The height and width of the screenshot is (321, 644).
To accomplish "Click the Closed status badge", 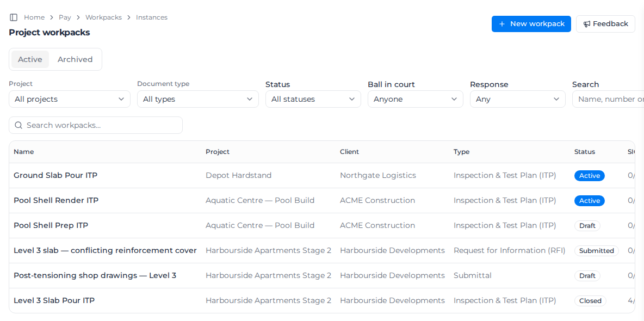I will tap(590, 301).
